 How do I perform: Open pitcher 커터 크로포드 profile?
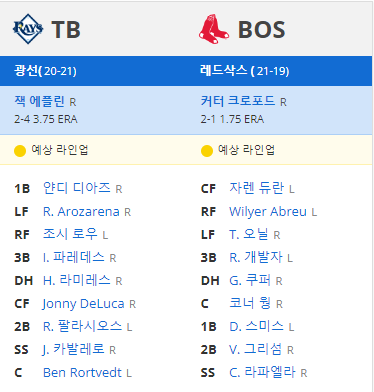(238, 101)
